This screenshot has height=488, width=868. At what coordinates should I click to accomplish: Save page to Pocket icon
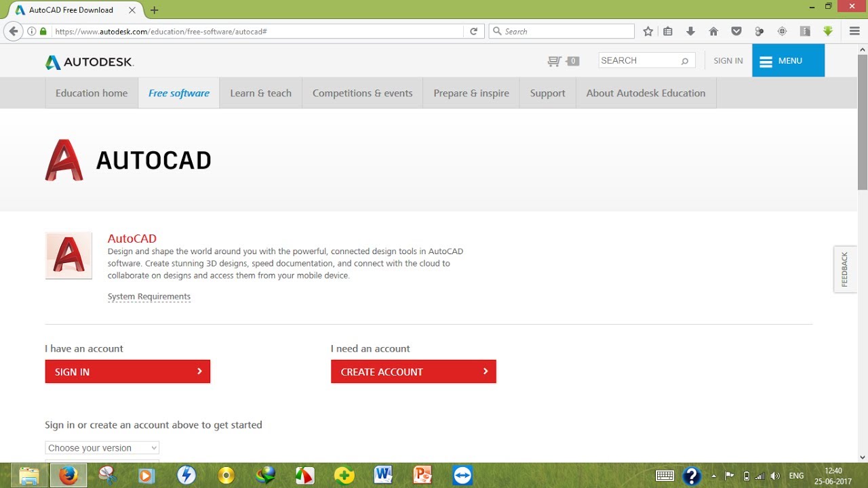(736, 31)
